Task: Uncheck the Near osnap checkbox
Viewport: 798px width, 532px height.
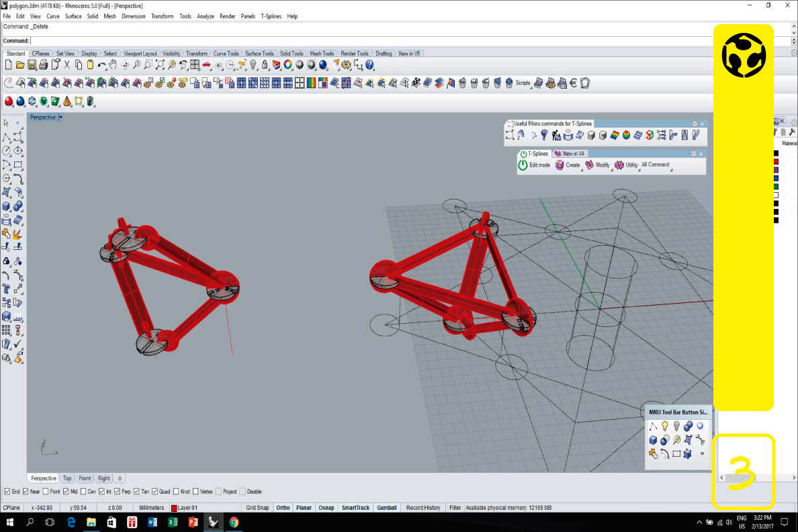Action: pos(27,492)
